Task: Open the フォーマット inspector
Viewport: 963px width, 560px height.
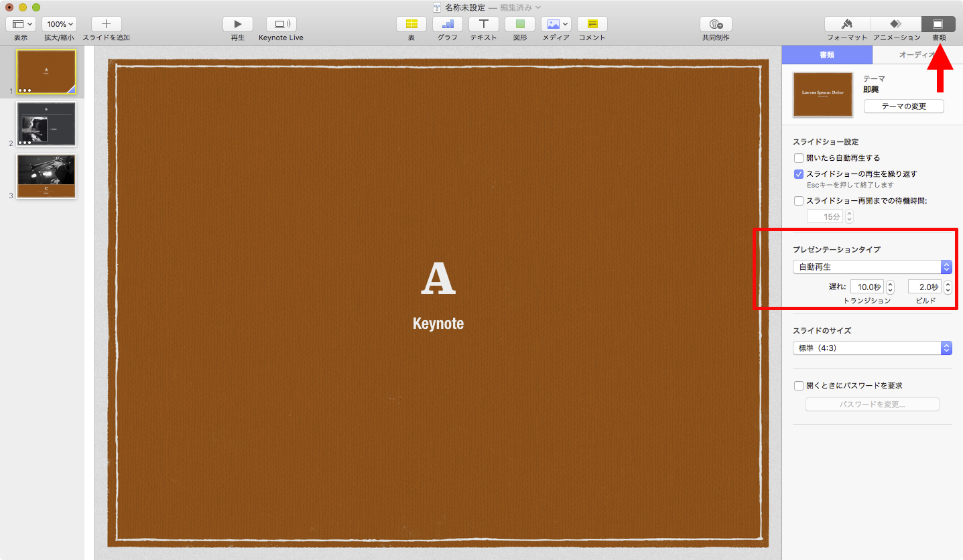Action: pyautogui.click(x=847, y=24)
